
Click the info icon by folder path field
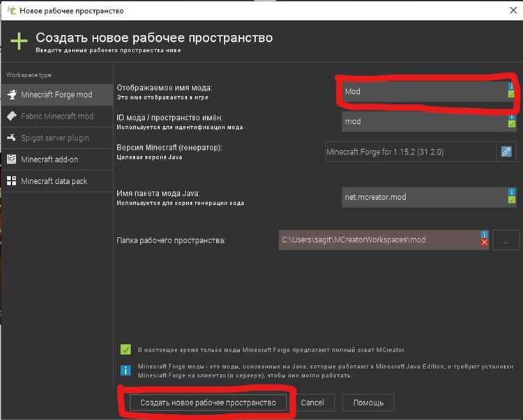tap(485, 234)
